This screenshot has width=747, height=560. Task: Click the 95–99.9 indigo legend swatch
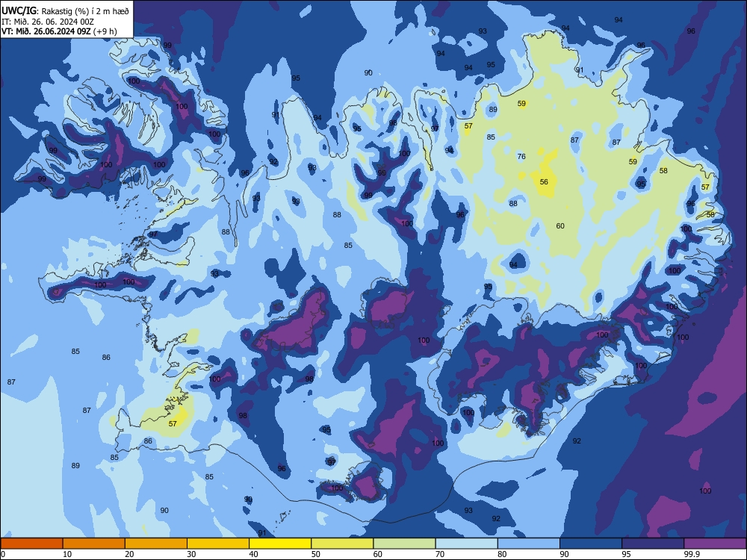pos(653,544)
